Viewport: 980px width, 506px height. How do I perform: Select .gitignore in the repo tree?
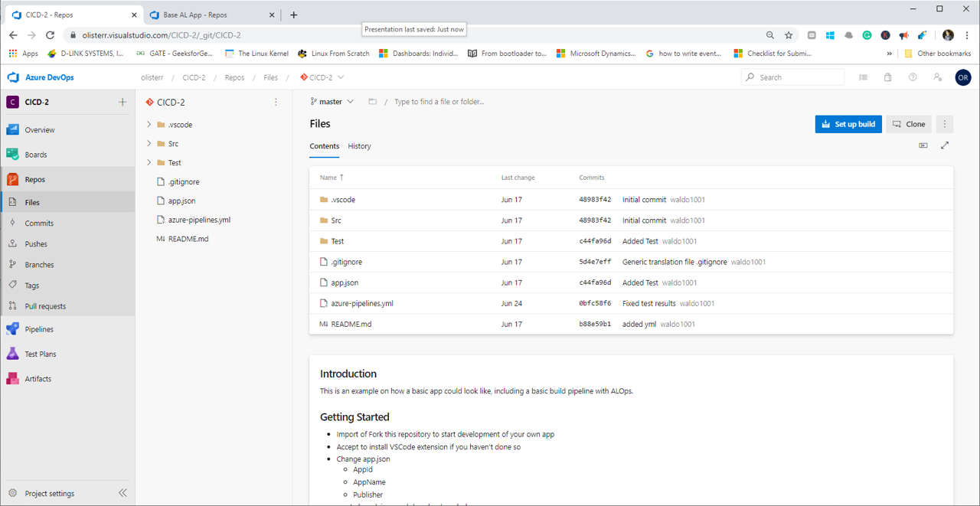tap(184, 182)
